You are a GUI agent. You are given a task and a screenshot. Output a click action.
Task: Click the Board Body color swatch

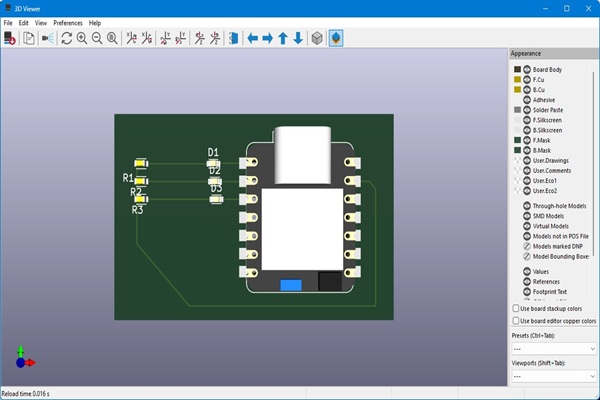pos(517,69)
